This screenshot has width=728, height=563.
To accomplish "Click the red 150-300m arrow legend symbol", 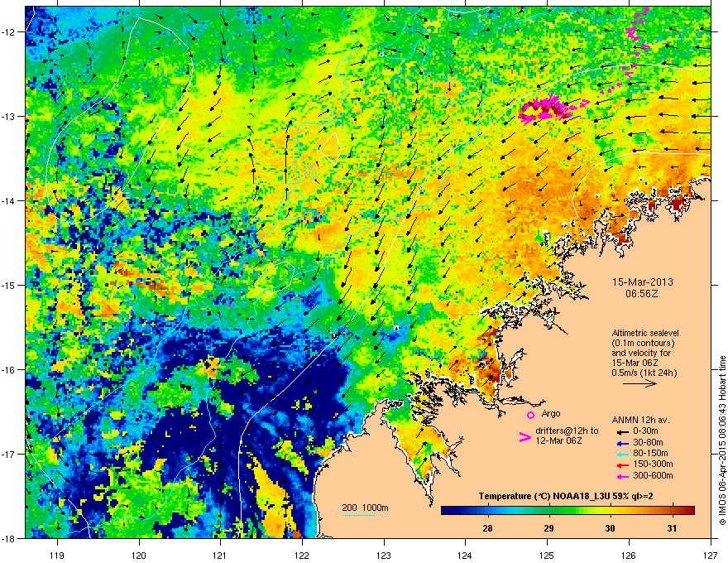I will tap(622, 464).
